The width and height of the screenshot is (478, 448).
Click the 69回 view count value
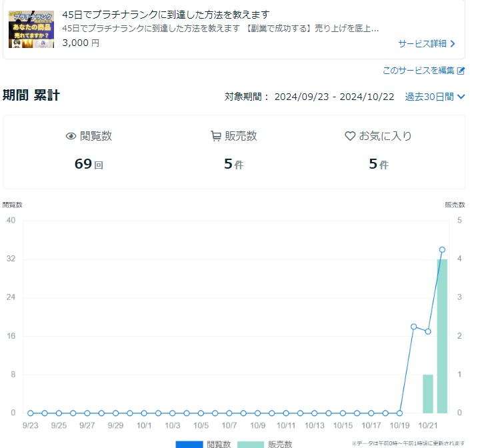tap(89, 164)
